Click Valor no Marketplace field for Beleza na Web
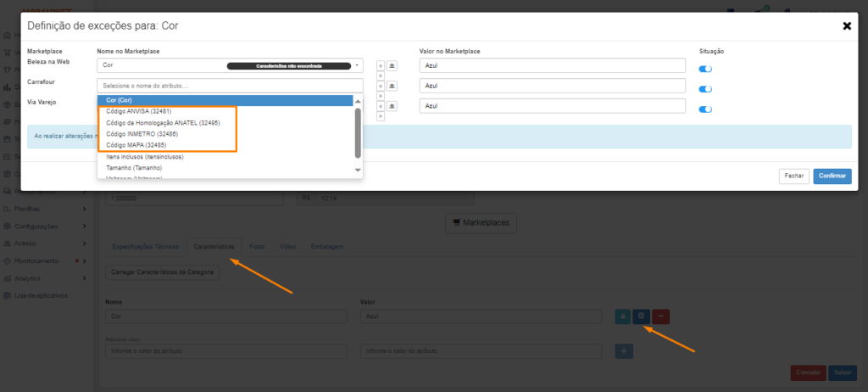 [553, 65]
